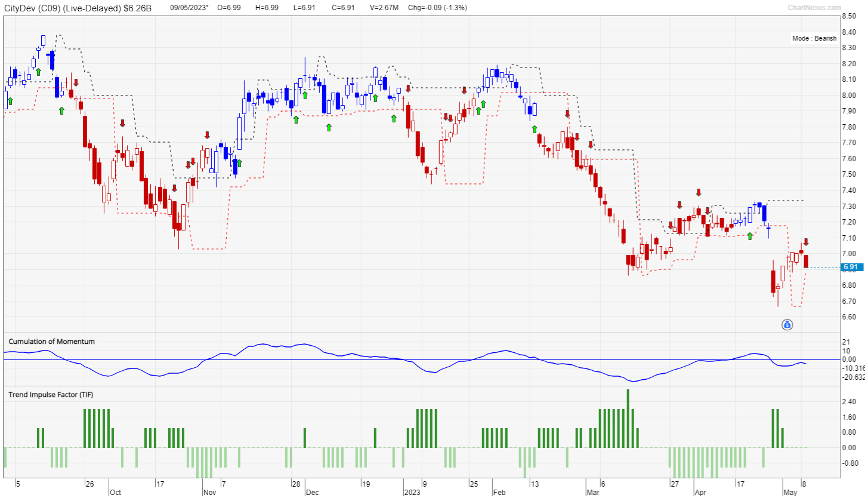Viewport: 868px width, 498px height.
Task: Click the date '09/05/2023*' in the header
Action: point(190,8)
